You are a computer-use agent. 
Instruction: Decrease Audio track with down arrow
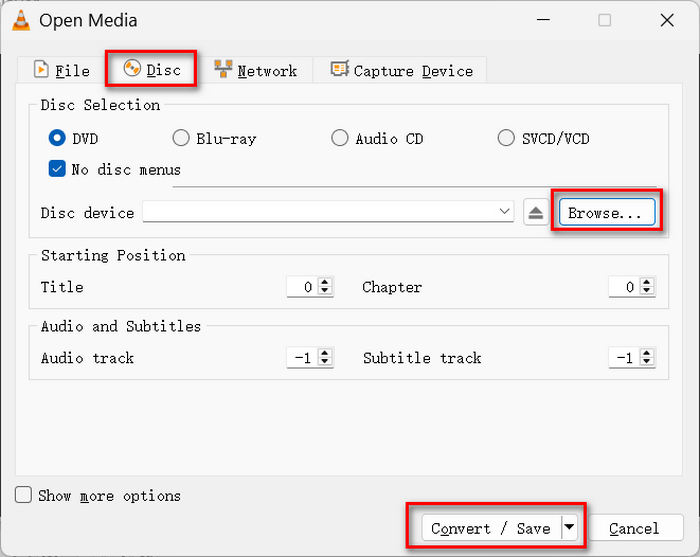coord(325,362)
